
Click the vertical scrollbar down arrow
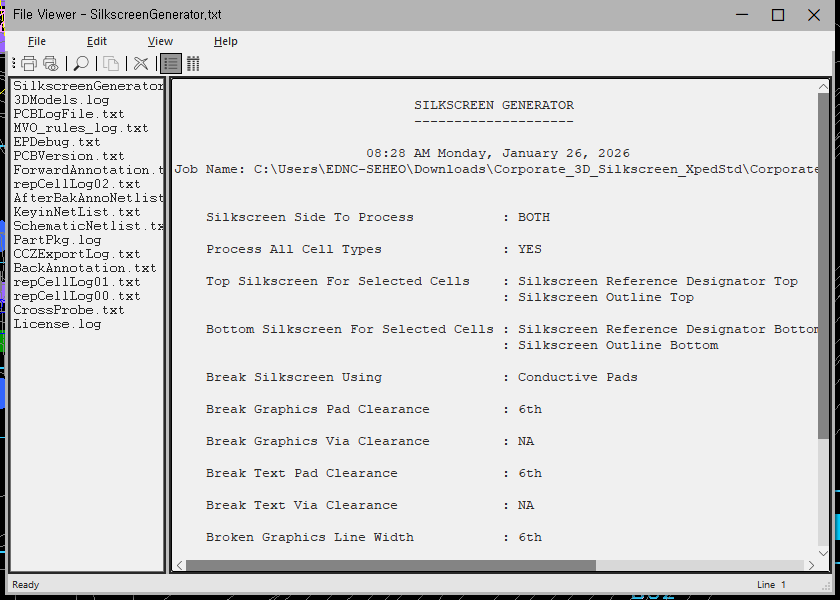(824, 552)
